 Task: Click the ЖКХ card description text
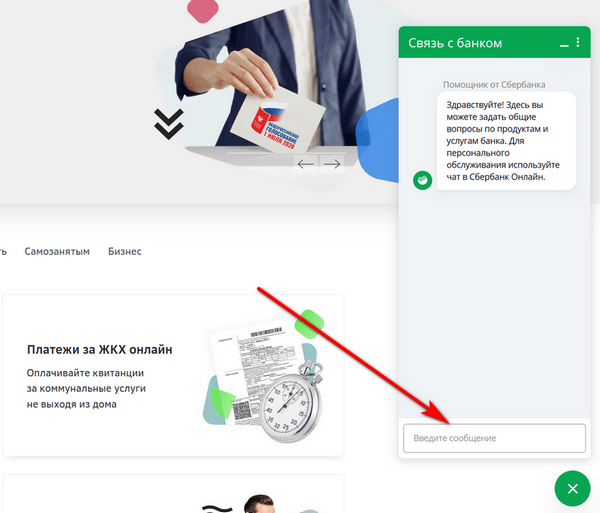click(86, 388)
